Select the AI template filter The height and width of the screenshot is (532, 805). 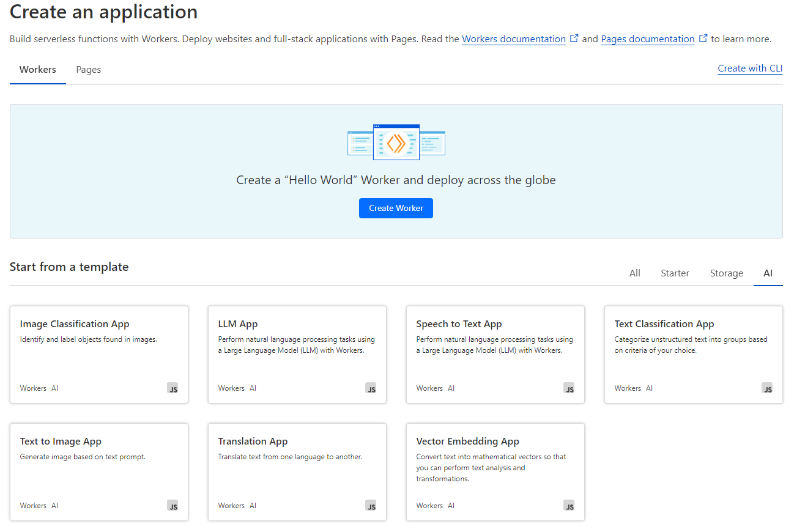pyautogui.click(x=768, y=273)
